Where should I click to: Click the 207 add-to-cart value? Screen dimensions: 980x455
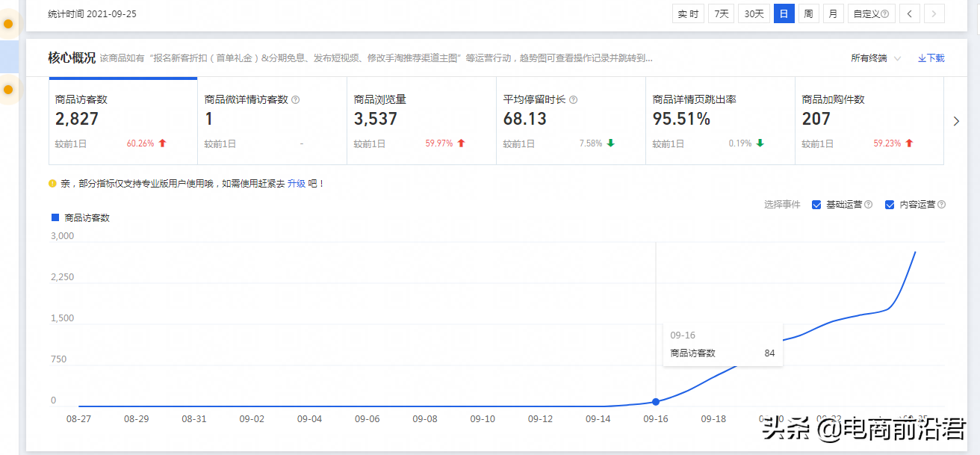(x=816, y=119)
